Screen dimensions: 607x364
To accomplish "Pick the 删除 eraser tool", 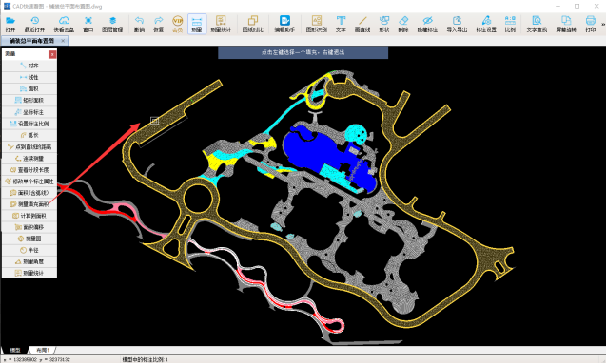I will click(x=403, y=24).
